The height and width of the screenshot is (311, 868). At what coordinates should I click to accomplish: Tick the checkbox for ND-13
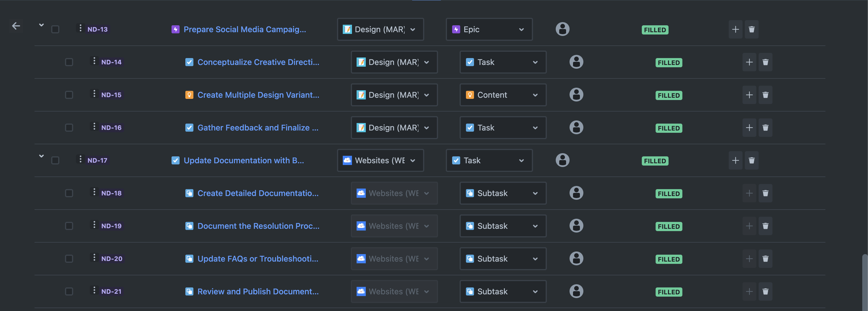(x=55, y=30)
